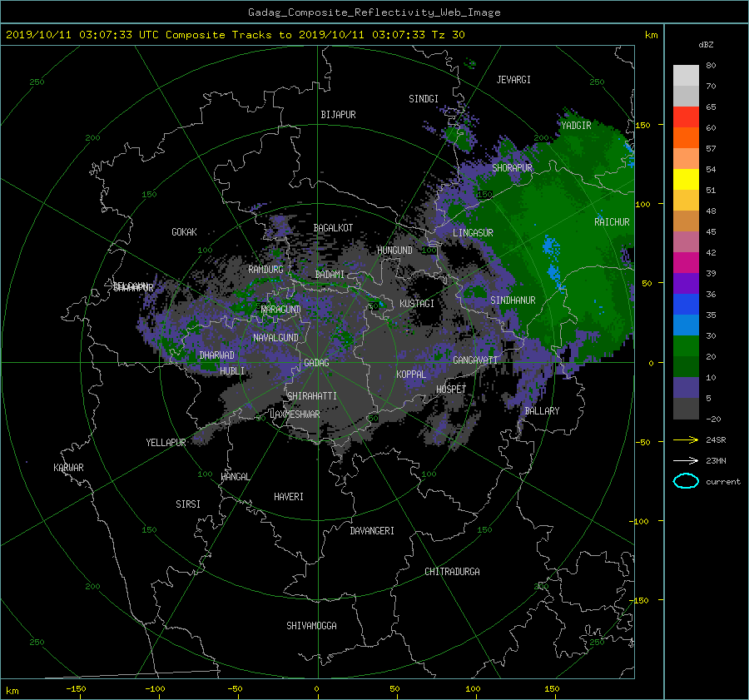The height and width of the screenshot is (700, 749).
Task: Click the HUNGUND city label
Action: pos(394,251)
